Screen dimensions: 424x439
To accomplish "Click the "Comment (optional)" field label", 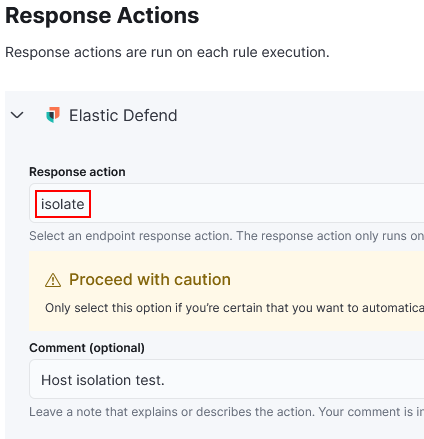I will [87, 348].
